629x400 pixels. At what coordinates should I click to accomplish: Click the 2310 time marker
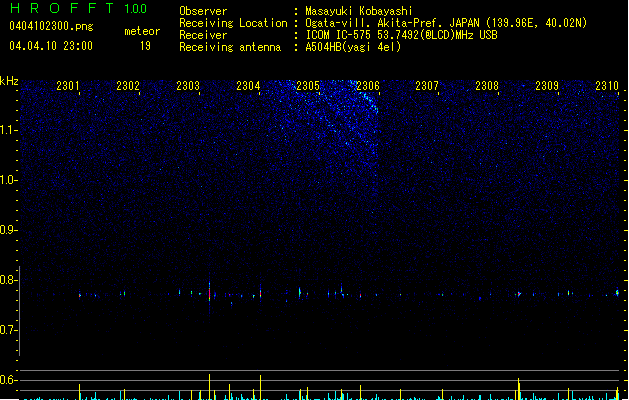tap(607, 86)
